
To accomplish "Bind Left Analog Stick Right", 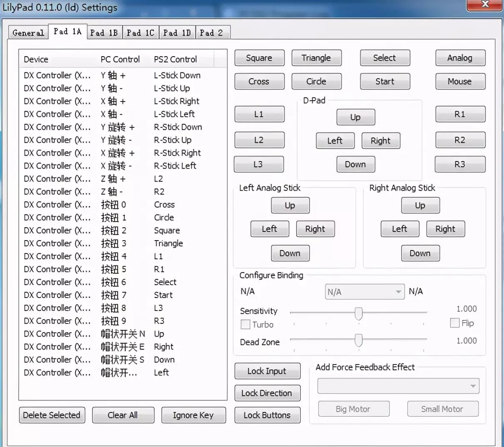I will pos(315,229).
